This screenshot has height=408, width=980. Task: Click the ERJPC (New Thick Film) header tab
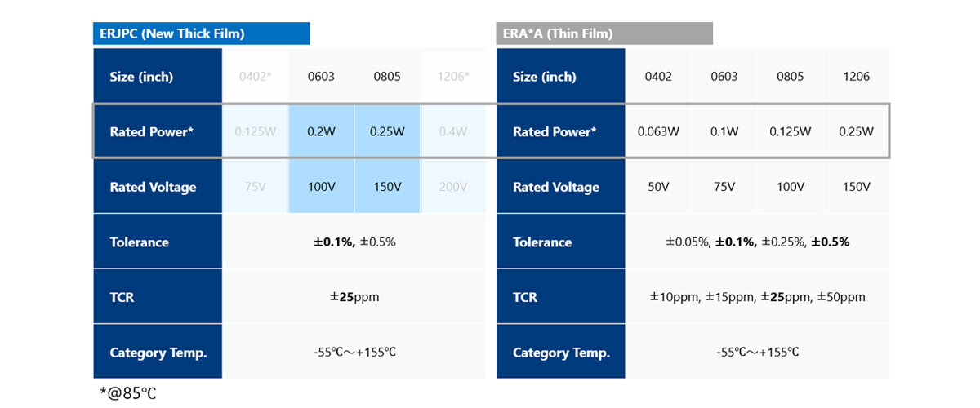(x=201, y=33)
